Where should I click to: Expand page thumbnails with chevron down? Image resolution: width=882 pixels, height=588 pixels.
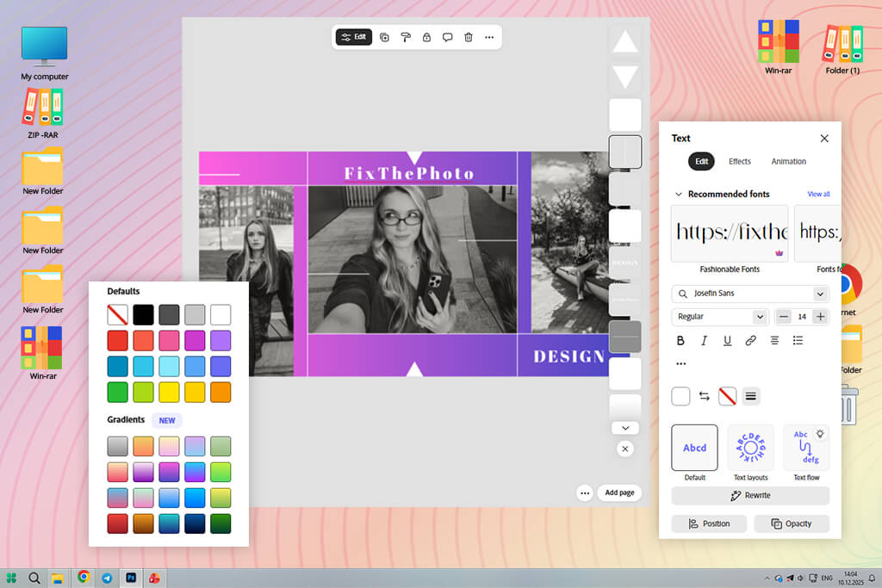point(625,428)
